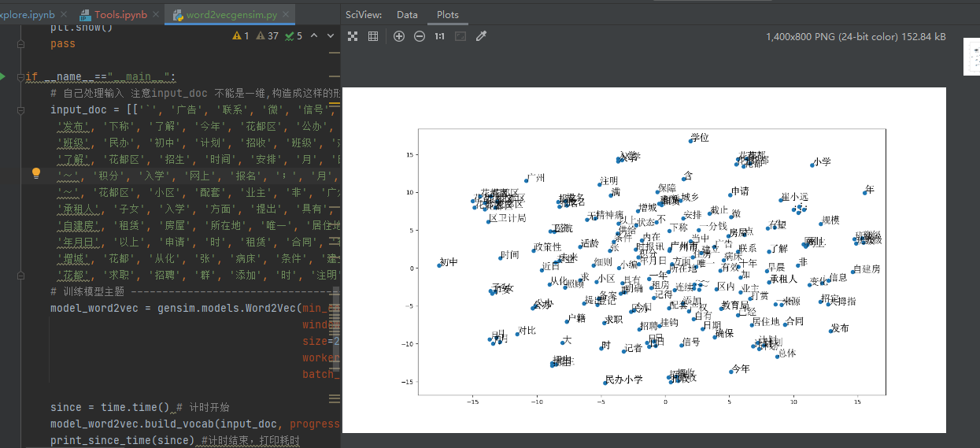Click the '自建房' label in the plot
The height and width of the screenshot is (448, 980).
[x=867, y=269]
